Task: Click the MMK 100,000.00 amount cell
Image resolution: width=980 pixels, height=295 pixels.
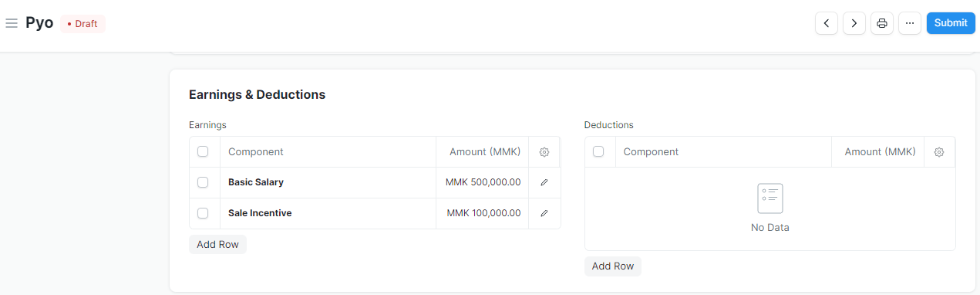Action: 483,213
